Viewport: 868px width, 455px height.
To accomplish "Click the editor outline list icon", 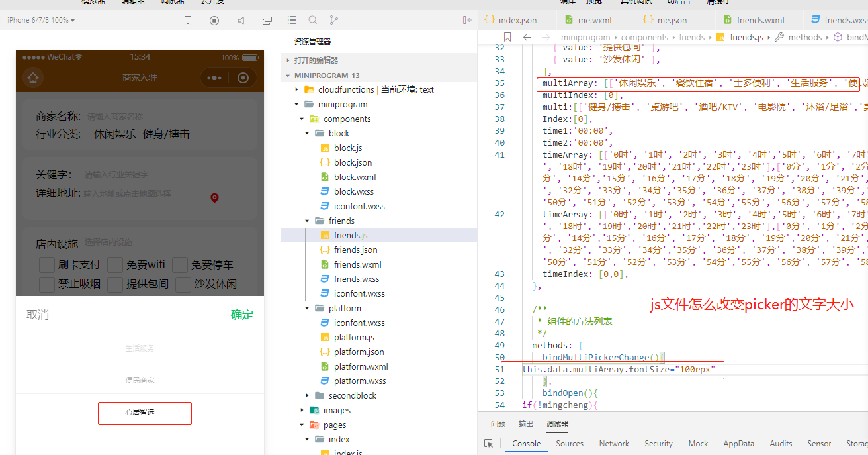I will tap(488, 37).
